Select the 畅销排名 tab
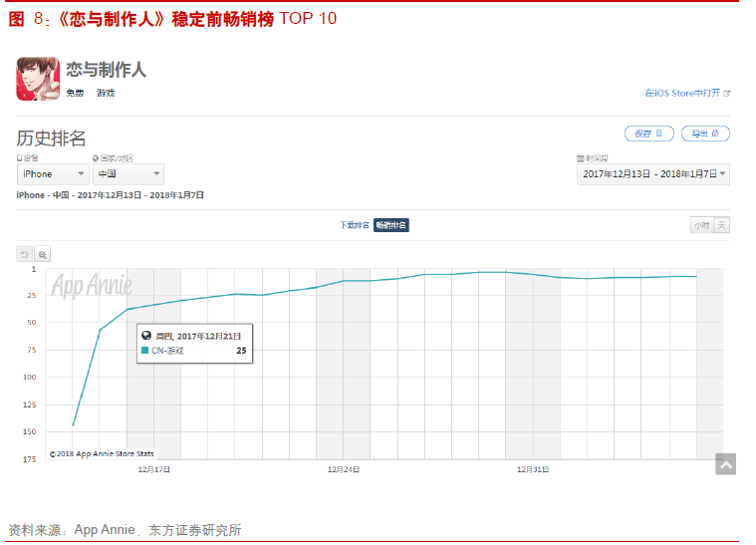This screenshot has width=756, height=545. pyautogui.click(x=391, y=225)
